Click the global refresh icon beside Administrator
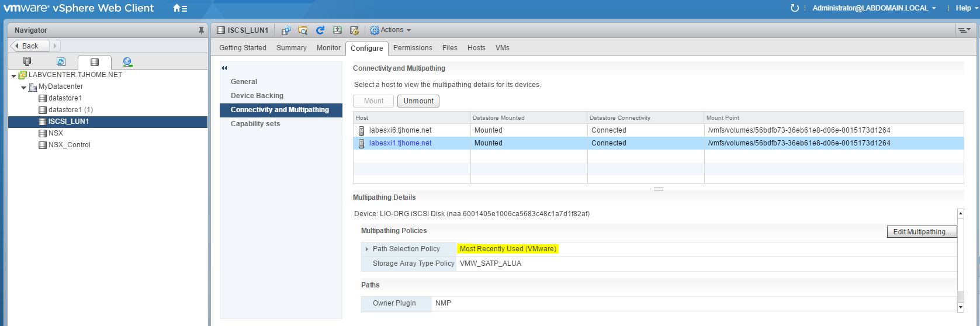The width and height of the screenshot is (980, 326). 794,8
